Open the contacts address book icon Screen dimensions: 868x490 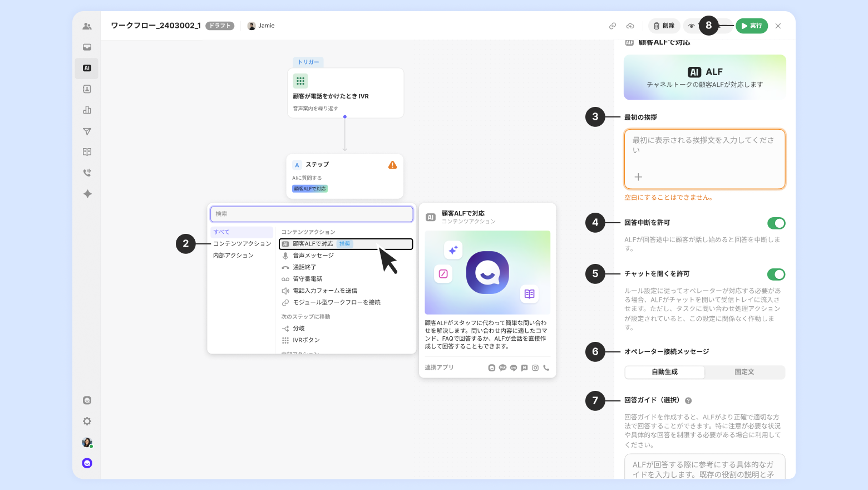(x=87, y=89)
